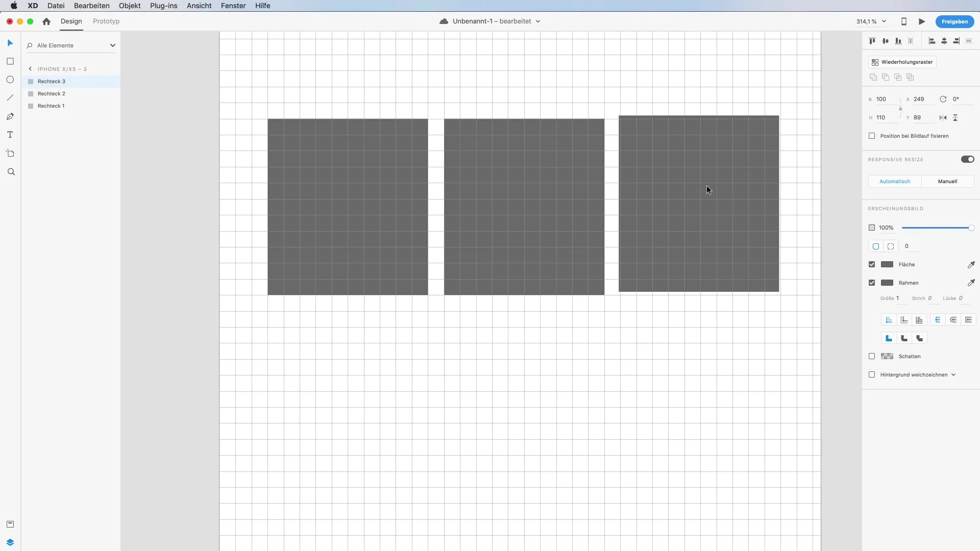Open the Assets panel icon
980x551 pixels.
point(10,524)
